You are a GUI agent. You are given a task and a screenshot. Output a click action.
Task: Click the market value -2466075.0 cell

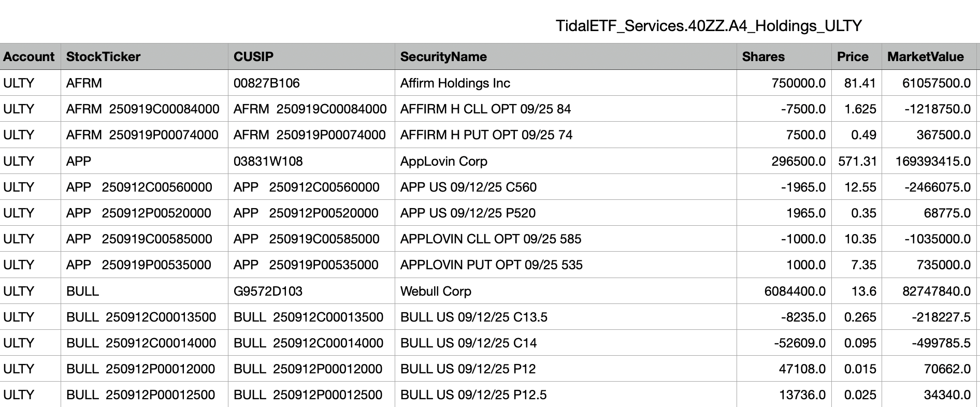pyautogui.click(x=938, y=187)
